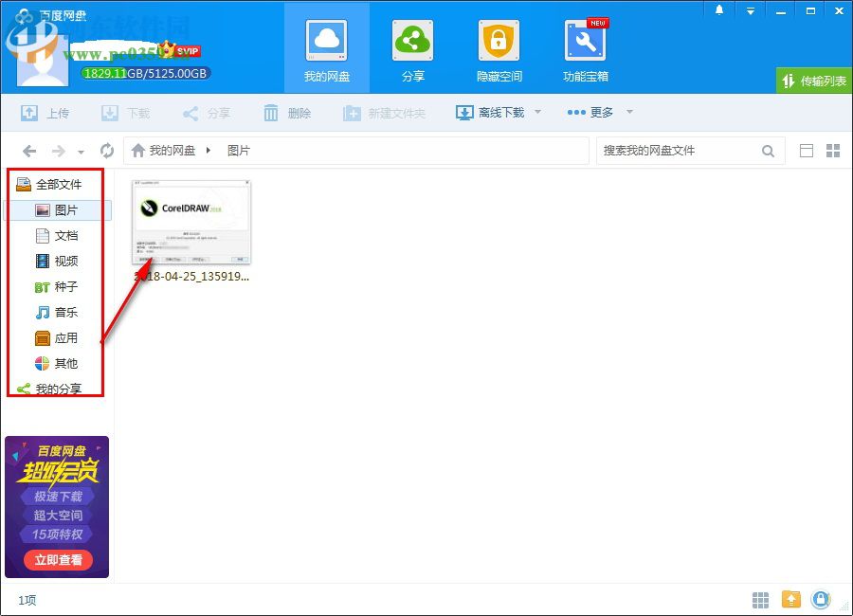Select the 应用 category
The height and width of the screenshot is (616, 853).
click(x=58, y=338)
